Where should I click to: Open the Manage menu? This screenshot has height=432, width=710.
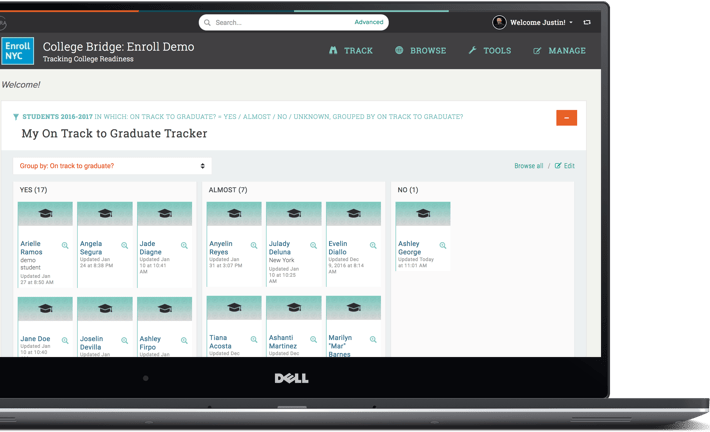tap(559, 51)
